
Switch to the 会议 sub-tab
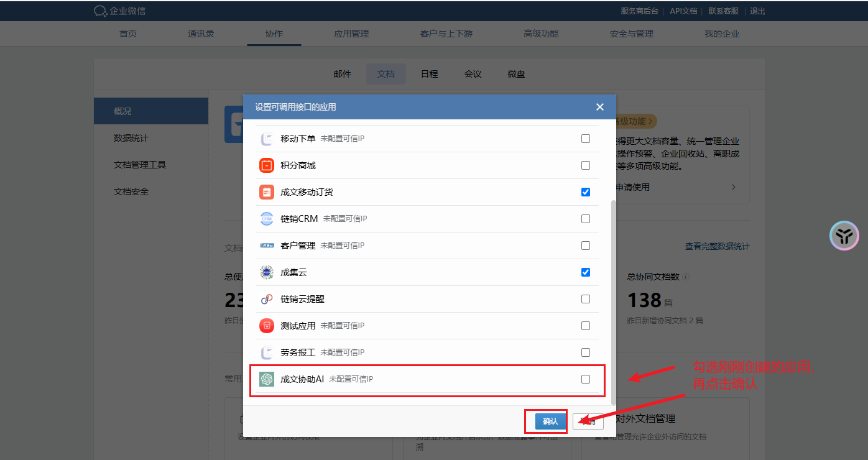[473, 74]
